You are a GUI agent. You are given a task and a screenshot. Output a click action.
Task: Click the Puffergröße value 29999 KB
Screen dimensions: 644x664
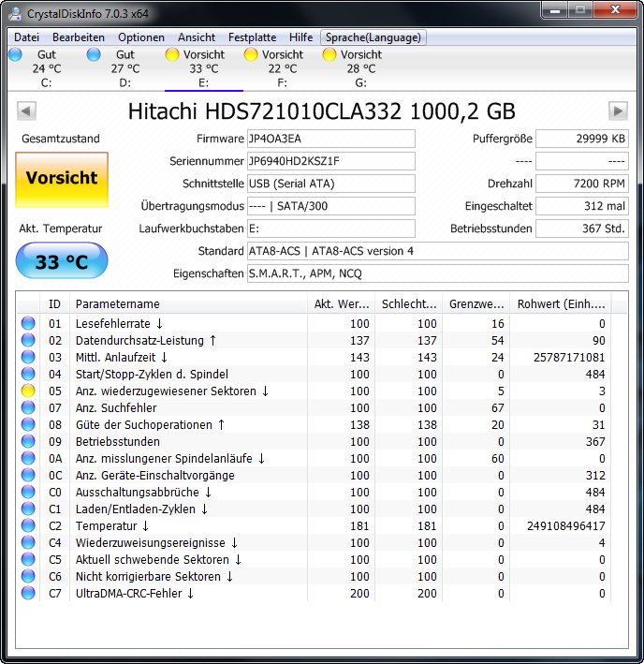click(x=582, y=139)
